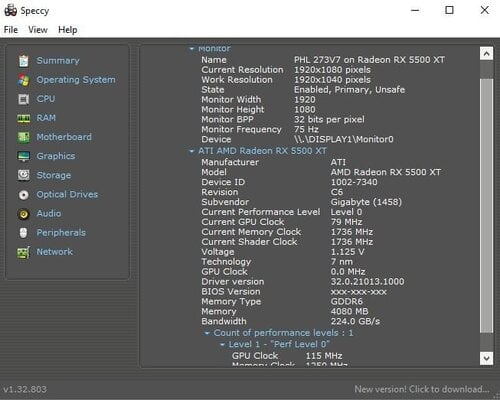
Task: Collapse the Level 1 Perf Level 0 node
Action: pyautogui.click(x=222, y=344)
